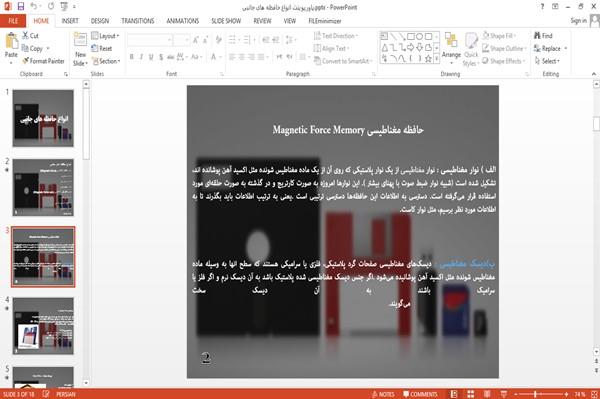
Task: Switch to the DESIGN tab
Action: tap(100, 21)
